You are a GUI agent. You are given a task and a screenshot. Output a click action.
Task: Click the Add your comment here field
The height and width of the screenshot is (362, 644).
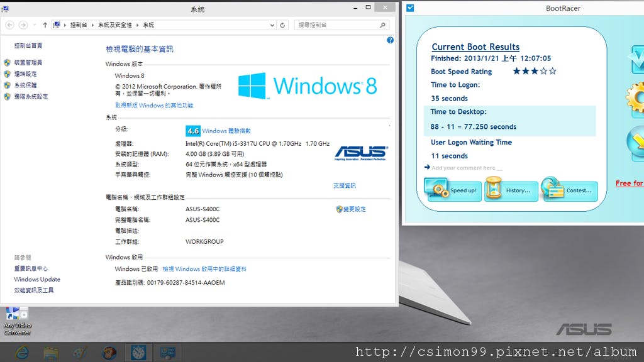pyautogui.click(x=467, y=168)
